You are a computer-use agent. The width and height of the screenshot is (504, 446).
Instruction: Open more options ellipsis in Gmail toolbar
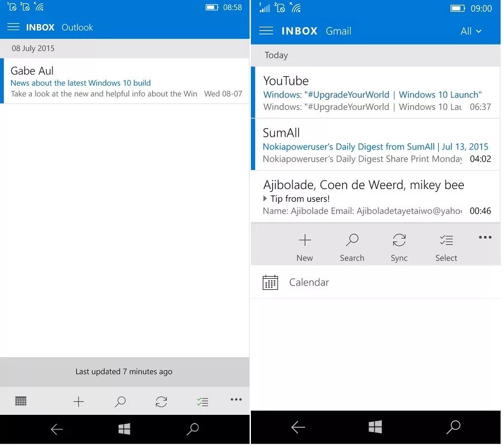(x=485, y=237)
